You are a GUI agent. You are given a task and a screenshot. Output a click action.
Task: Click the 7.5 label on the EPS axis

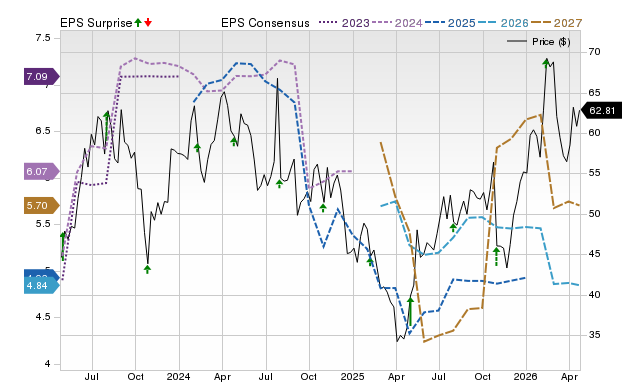tap(43, 38)
